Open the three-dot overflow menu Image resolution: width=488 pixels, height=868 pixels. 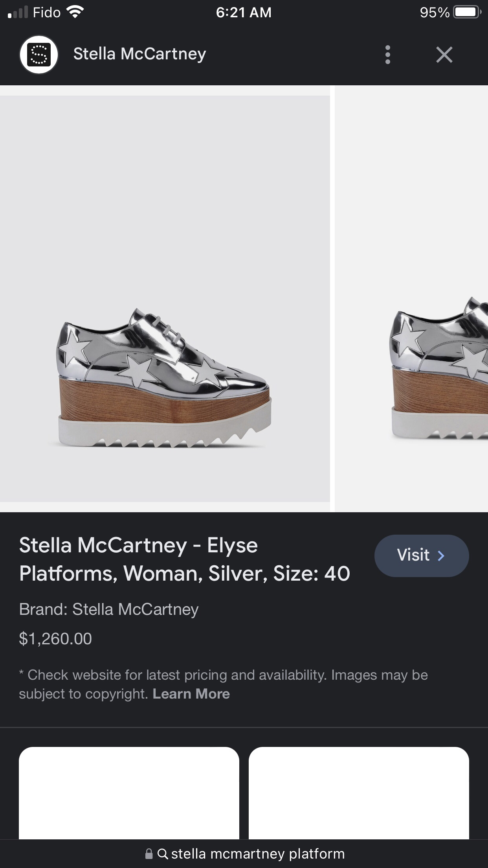[x=387, y=55]
